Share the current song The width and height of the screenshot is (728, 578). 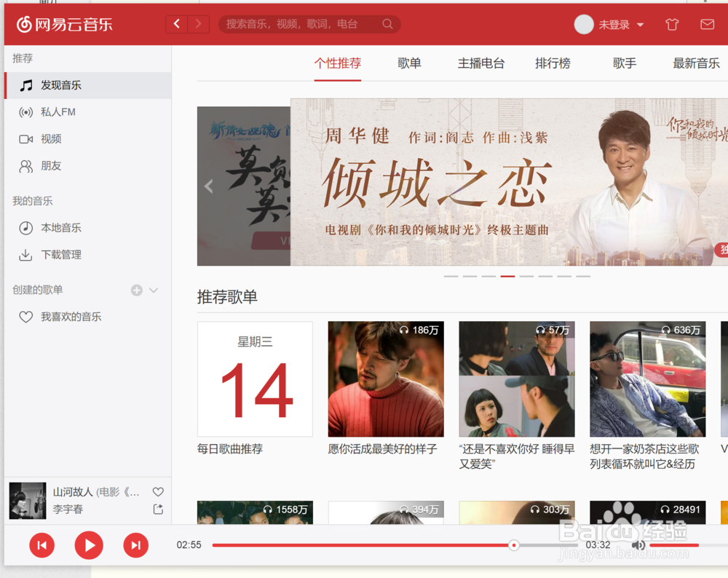(x=158, y=510)
